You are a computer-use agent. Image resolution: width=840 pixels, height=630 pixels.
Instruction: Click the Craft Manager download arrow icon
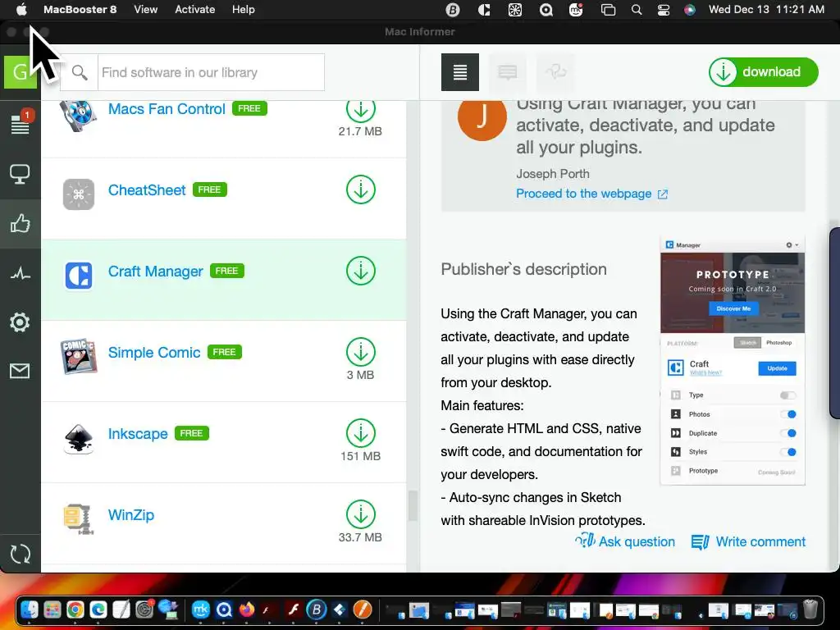361,271
